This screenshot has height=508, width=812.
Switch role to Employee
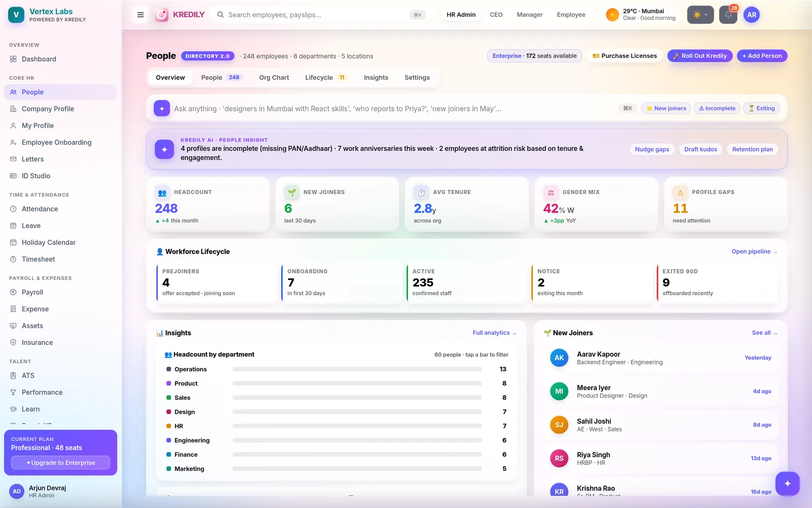pyautogui.click(x=571, y=15)
